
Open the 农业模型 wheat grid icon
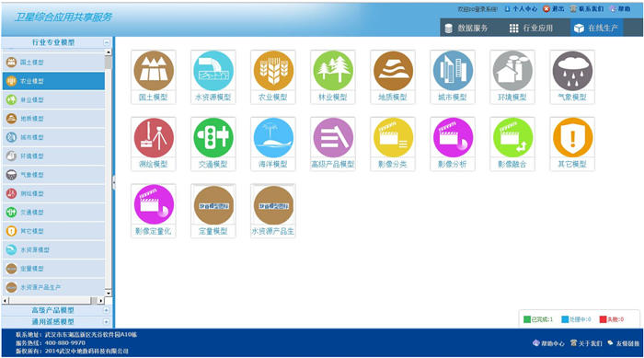click(x=273, y=77)
